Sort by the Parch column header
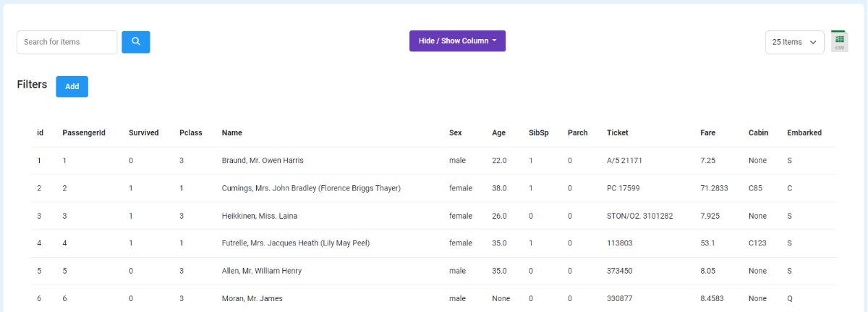The image size is (868, 312). (x=578, y=132)
